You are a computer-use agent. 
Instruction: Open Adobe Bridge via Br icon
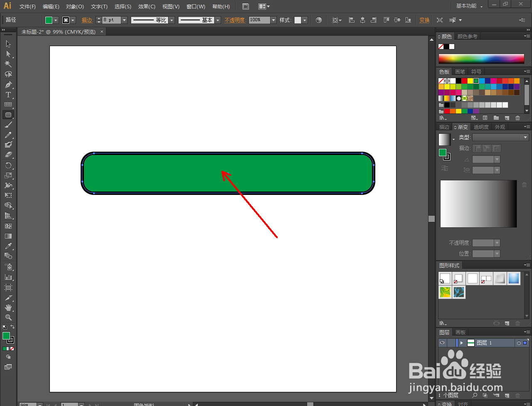(x=246, y=6)
